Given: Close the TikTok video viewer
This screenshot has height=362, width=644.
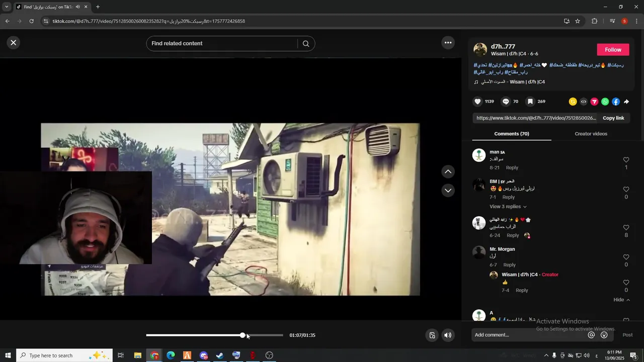Looking at the screenshot, I should click(14, 43).
